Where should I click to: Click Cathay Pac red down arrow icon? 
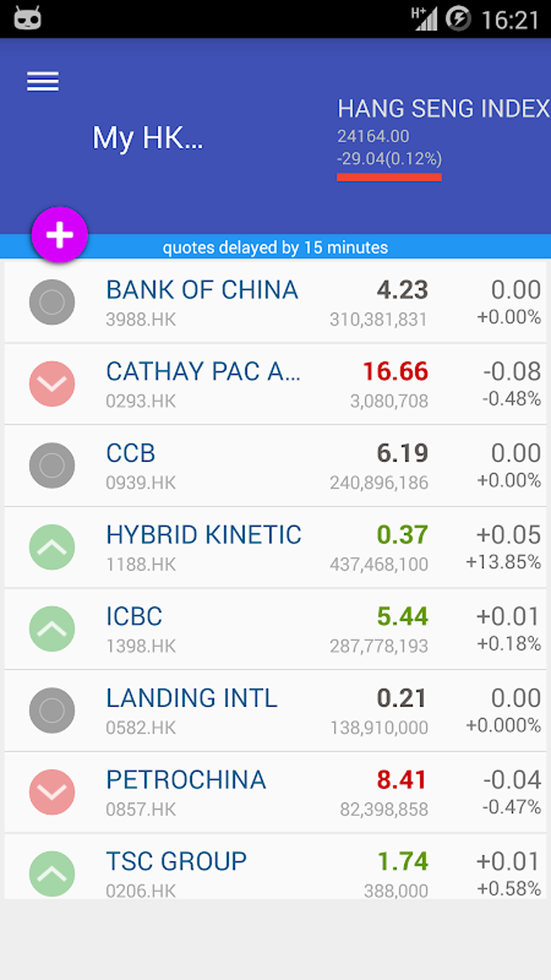52,384
